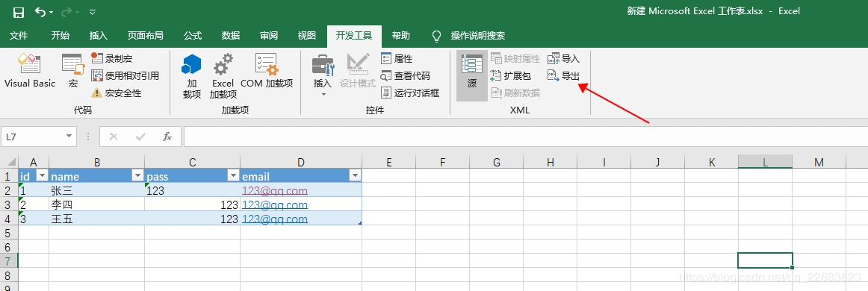Open the pass column filter dropdown
Image resolution: width=868 pixels, height=291 pixels.
233,176
